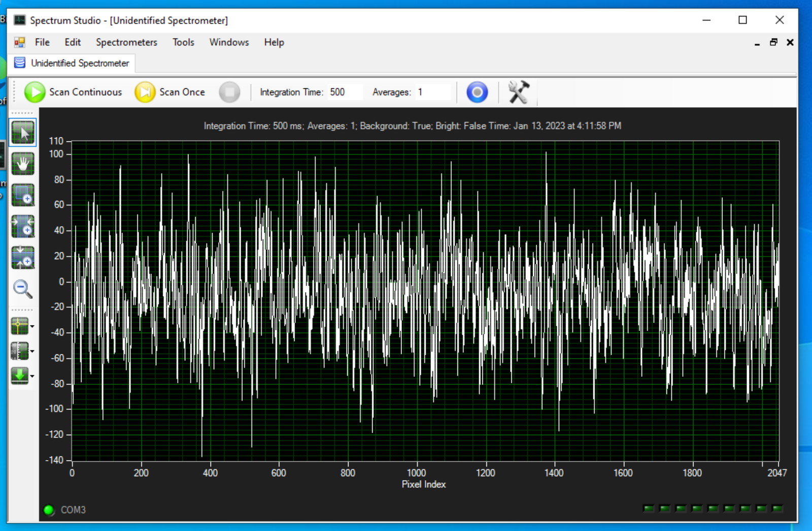Click the zoom out magnifier
The width and height of the screenshot is (812, 531).
click(x=23, y=289)
